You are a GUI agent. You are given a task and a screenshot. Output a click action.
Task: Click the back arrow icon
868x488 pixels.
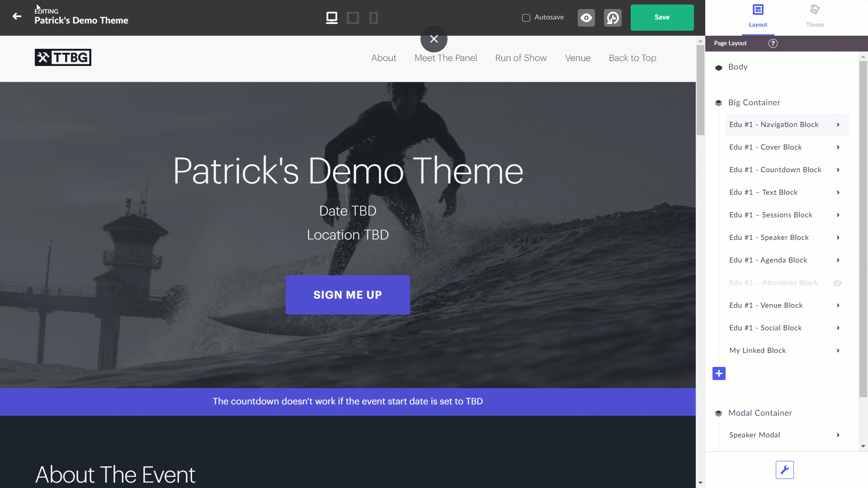(17, 17)
